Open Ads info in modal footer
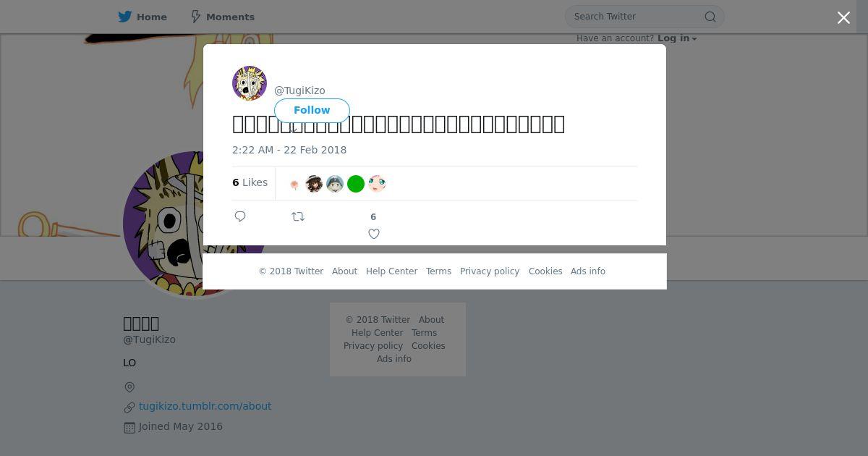 [x=588, y=271]
